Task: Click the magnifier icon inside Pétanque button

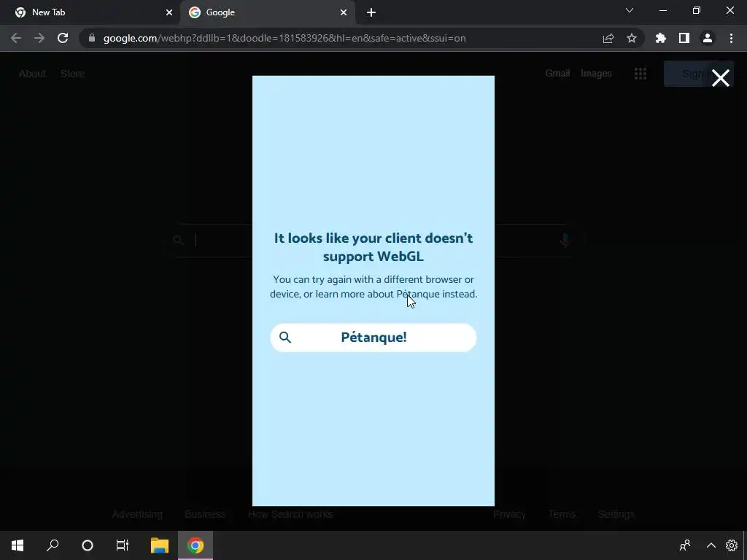Action: coord(285,337)
